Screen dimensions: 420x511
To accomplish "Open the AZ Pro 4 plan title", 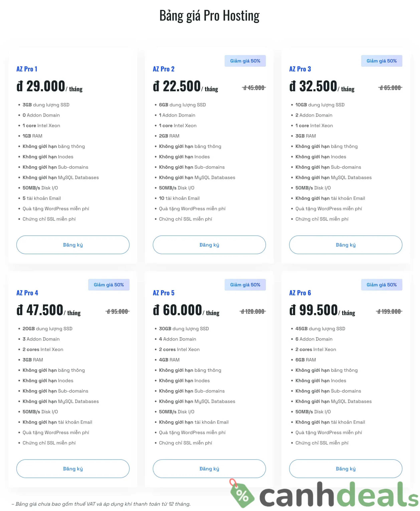I will [x=27, y=293].
